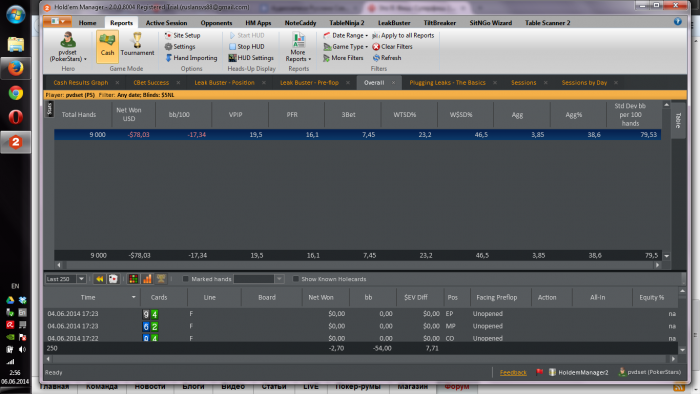Open Site Setup

click(182, 35)
